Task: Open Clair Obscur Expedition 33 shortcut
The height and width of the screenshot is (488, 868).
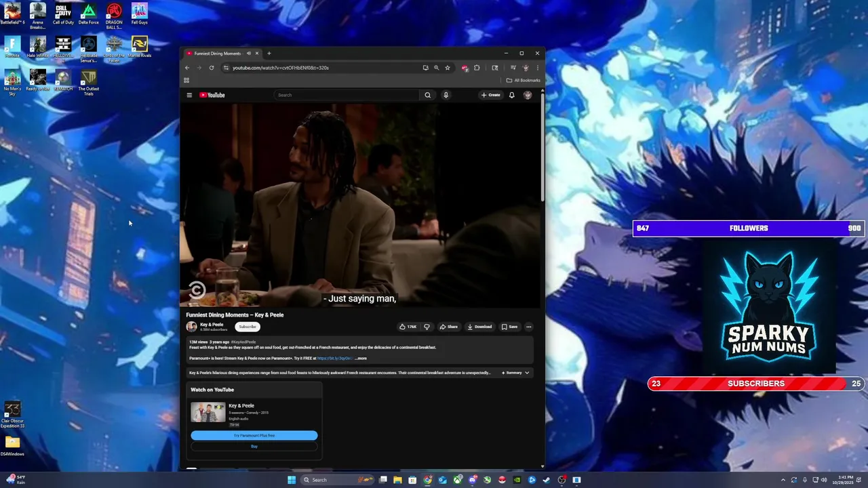Action: click(12, 415)
